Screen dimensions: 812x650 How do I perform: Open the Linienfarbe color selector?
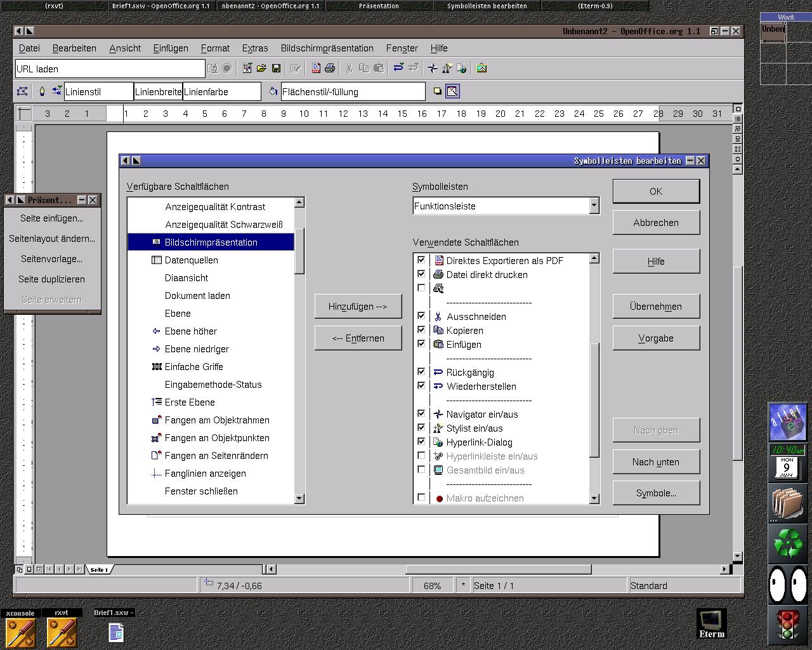221,92
